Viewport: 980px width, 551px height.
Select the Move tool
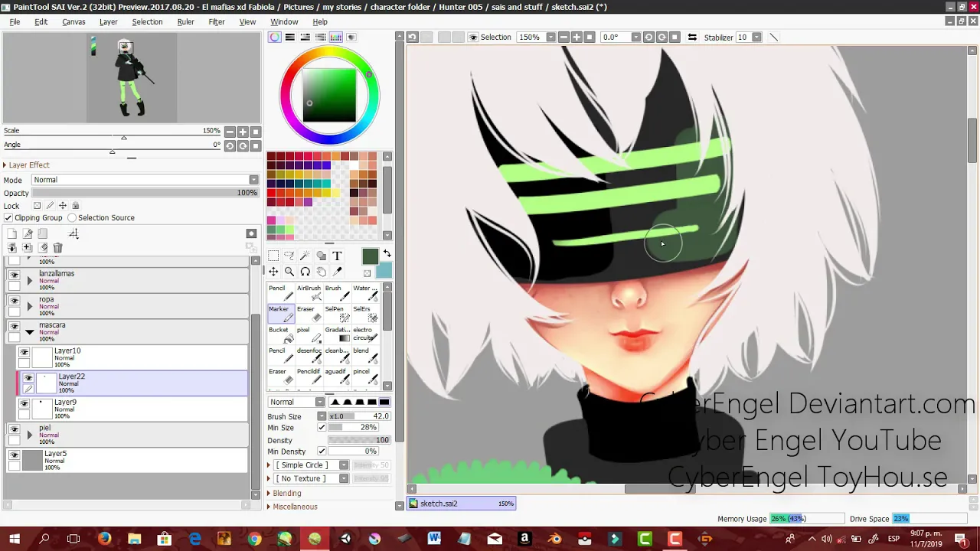273,272
